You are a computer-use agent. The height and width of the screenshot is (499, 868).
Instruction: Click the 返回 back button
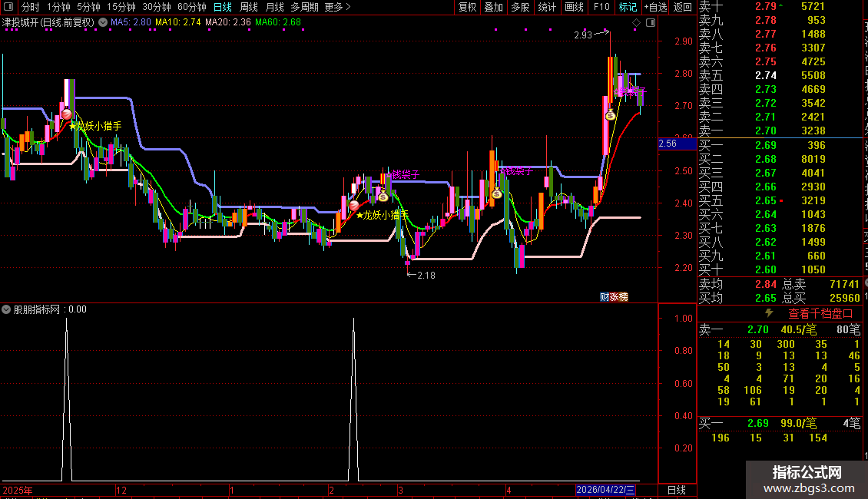point(683,7)
